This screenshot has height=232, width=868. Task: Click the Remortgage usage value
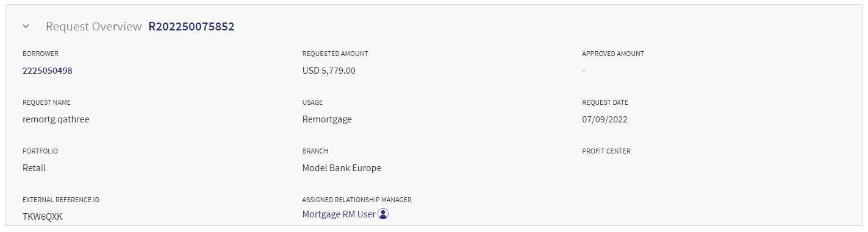coord(327,119)
